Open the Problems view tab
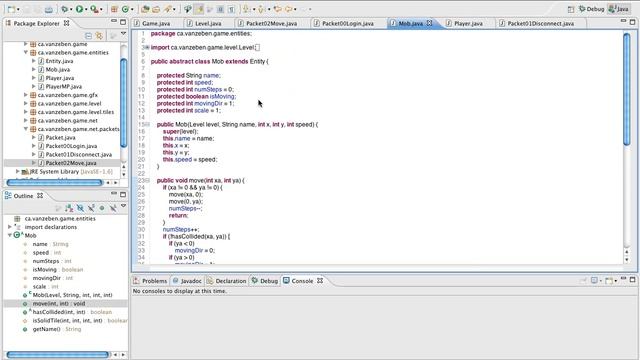Image resolution: width=640 pixels, height=360 pixels. [150, 281]
